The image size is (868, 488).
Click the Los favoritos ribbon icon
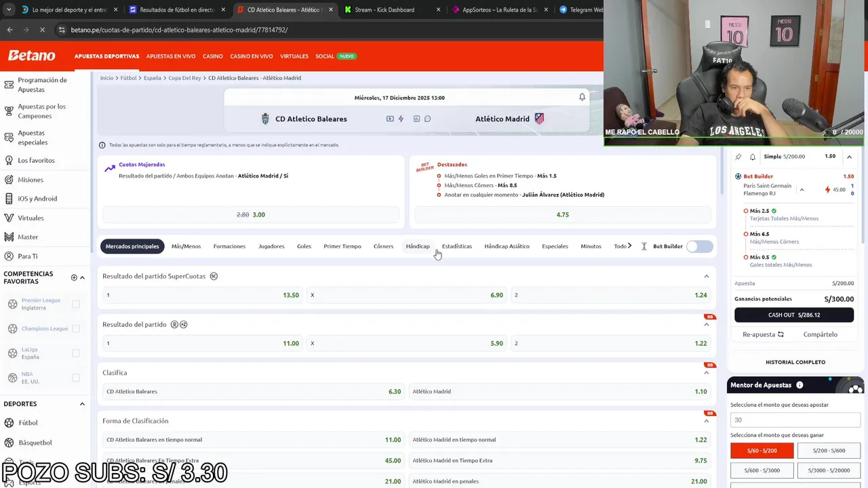pos(9,161)
